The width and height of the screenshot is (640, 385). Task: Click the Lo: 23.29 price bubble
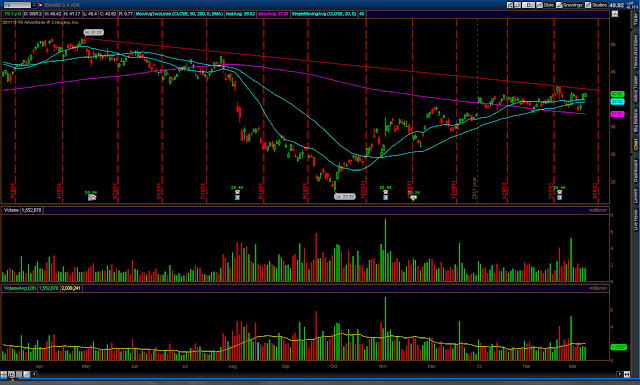(344, 196)
